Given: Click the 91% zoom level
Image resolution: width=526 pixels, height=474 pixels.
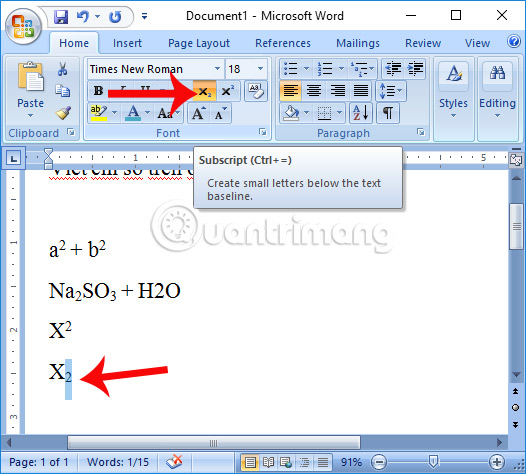Looking at the screenshot, I should tap(351, 462).
